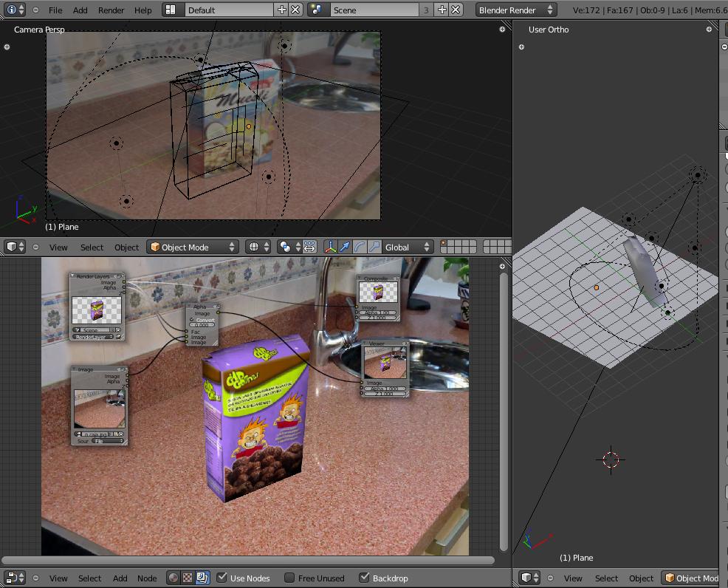Open the 3D View editor type selector in camera view
Screen dimensions: 728x588
(x=16, y=247)
